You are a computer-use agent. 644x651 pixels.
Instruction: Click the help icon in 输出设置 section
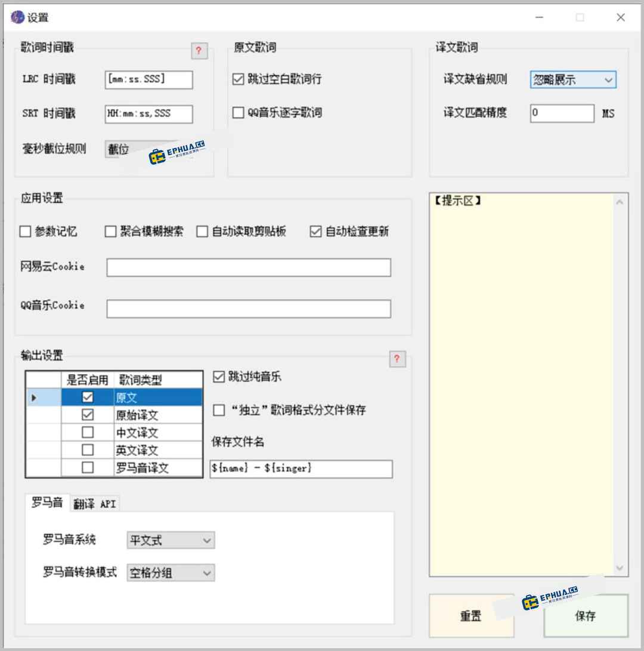coord(397,359)
